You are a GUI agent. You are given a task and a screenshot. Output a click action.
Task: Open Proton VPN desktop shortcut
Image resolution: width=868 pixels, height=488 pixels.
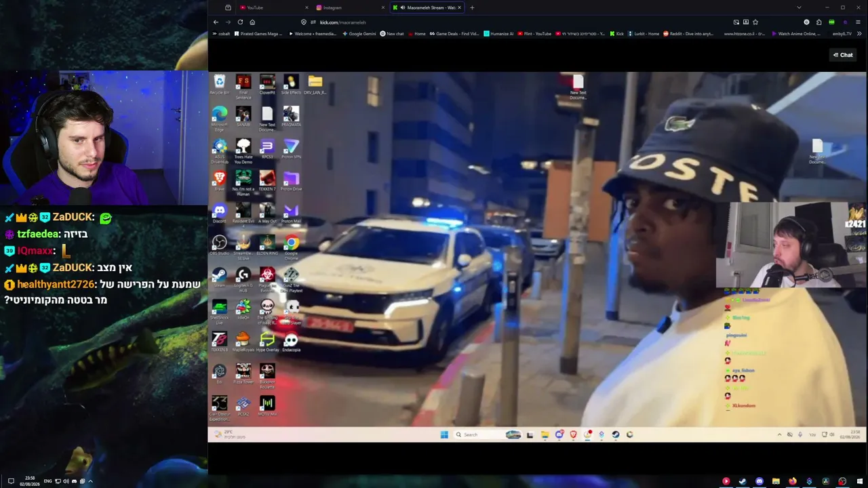click(291, 148)
